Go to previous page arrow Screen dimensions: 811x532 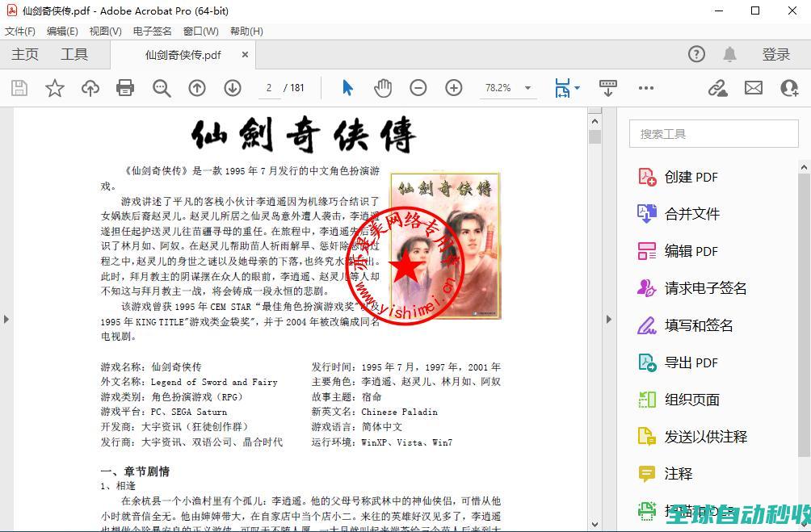[x=197, y=88]
